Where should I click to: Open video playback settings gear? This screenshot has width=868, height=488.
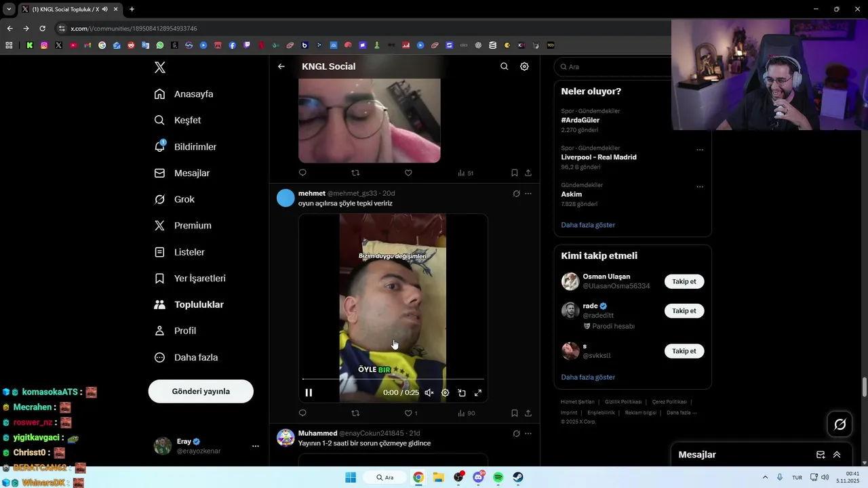446,392
